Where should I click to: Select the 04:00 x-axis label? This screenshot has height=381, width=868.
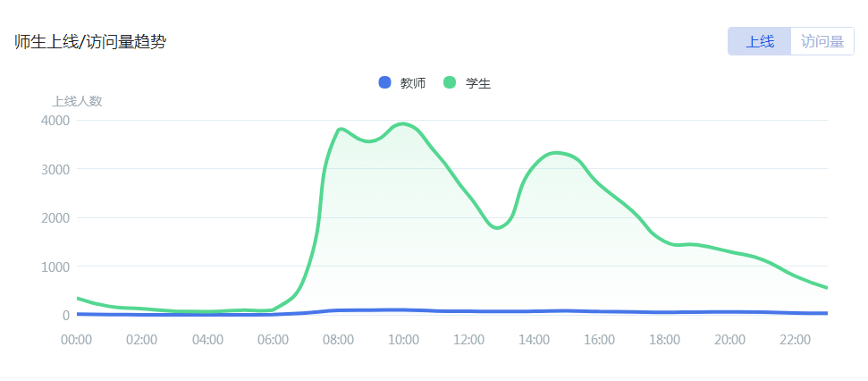[207, 340]
